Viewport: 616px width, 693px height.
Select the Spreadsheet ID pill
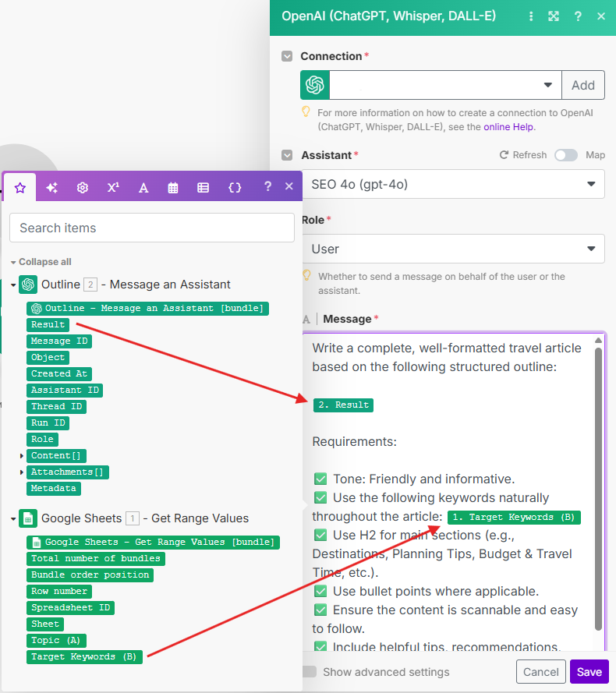point(70,607)
